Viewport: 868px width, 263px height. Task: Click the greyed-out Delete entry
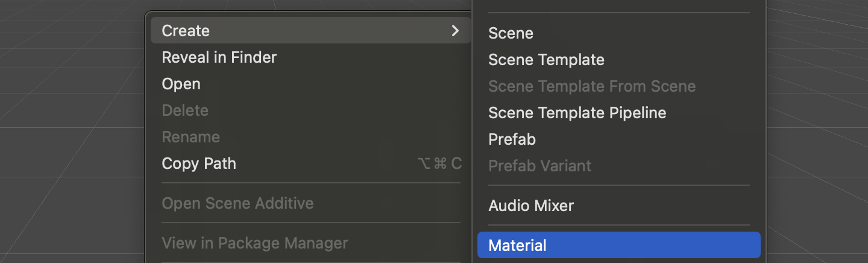click(185, 110)
